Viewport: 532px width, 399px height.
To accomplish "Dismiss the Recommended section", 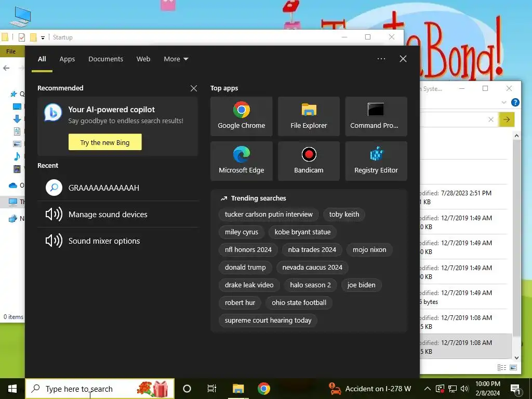I will 194,88.
